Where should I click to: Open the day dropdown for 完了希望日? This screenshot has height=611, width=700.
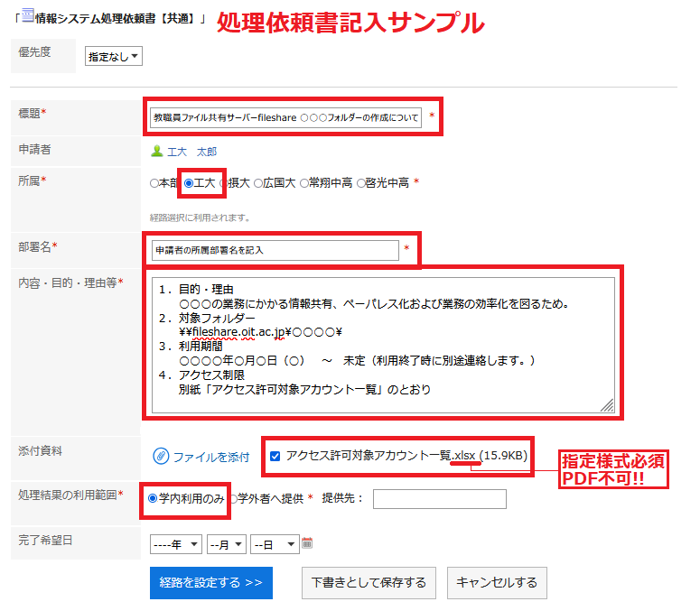click(275, 544)
